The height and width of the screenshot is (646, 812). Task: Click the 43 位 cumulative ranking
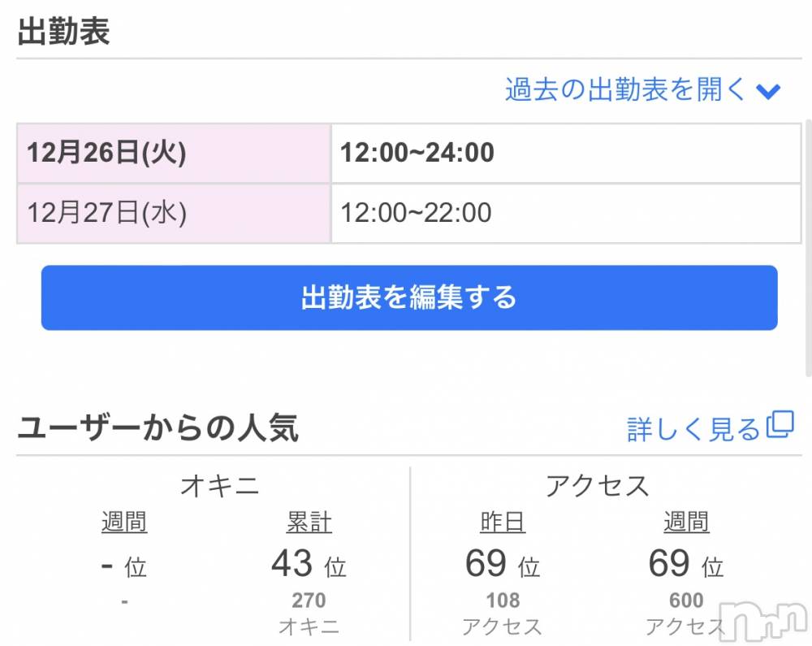[309, 564]
